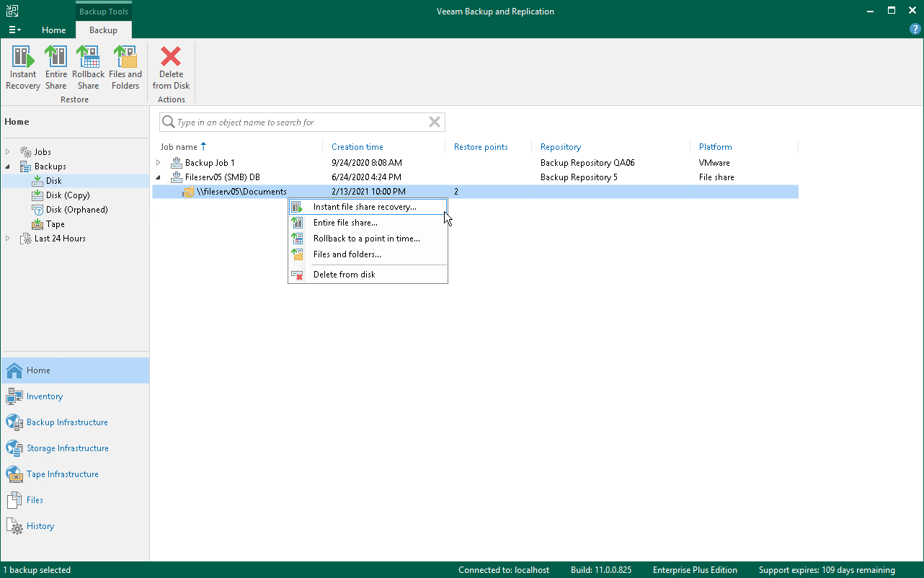Expand the Jobs tree node
Image resolution: width=924 pixels, height=578 pixels.
9,151
